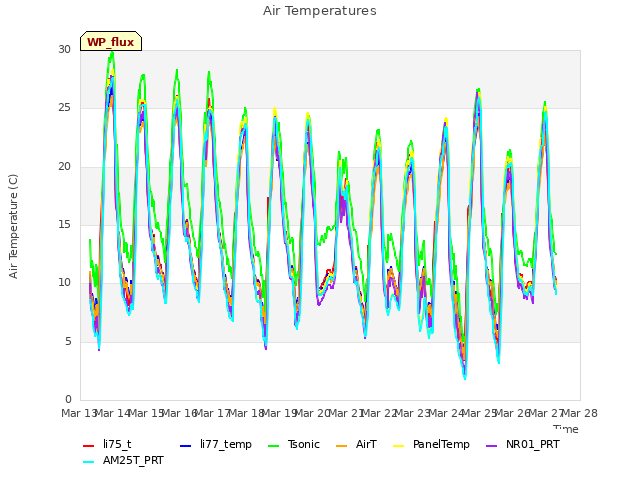
Task: Click the 25 y-axis tick label
Action: tap(64, 108)
